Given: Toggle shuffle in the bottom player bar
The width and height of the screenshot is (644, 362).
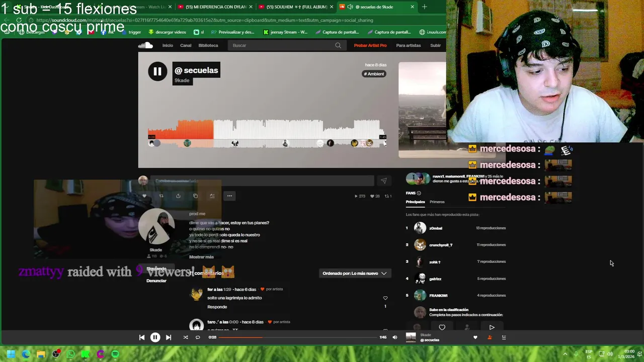Looking at the screenshot, I should (x=185, y=337).
